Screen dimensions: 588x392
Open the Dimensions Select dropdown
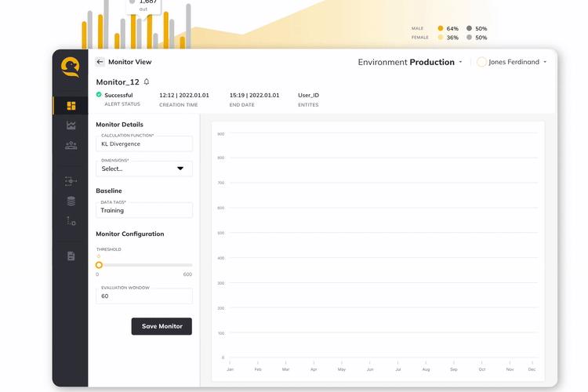[144, 169]
